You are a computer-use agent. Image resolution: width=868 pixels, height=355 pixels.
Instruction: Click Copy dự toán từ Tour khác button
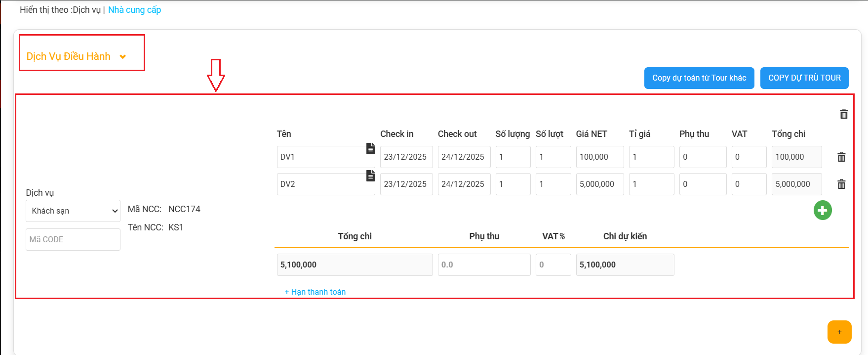click(x=699, y=78)
